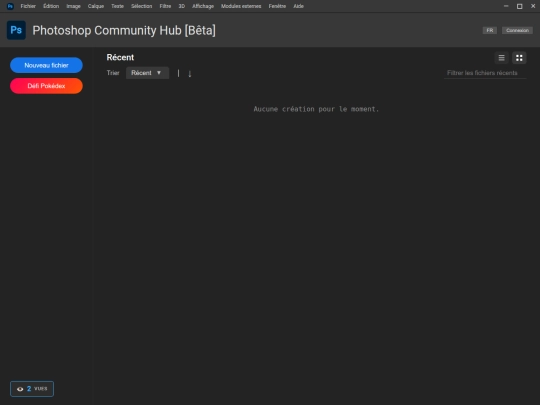Open the Calque menu

[96, 6]
